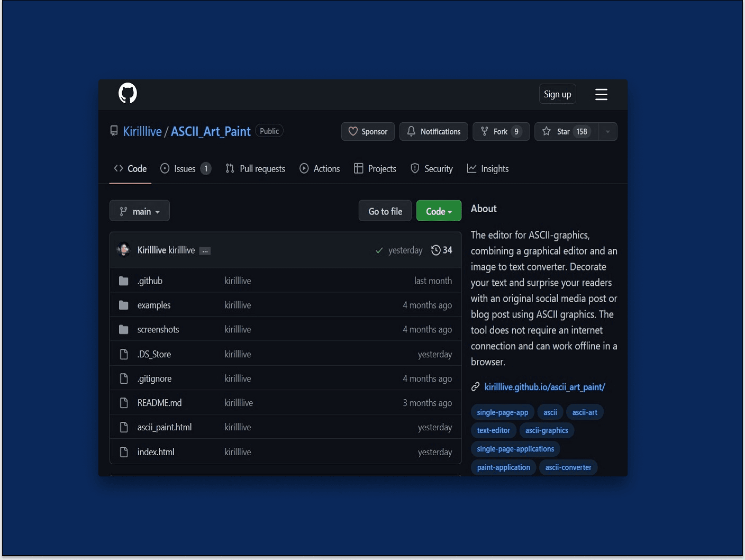View the 34 commits history link
Image resolution: width=745 pixels, height=560 pixels.
tap(442, 250)
